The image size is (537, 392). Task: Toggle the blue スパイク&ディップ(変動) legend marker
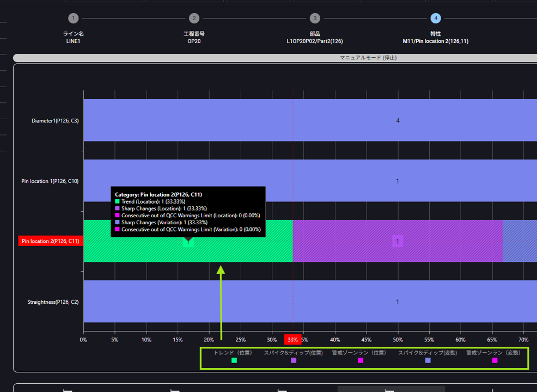(x=428, y=360)
